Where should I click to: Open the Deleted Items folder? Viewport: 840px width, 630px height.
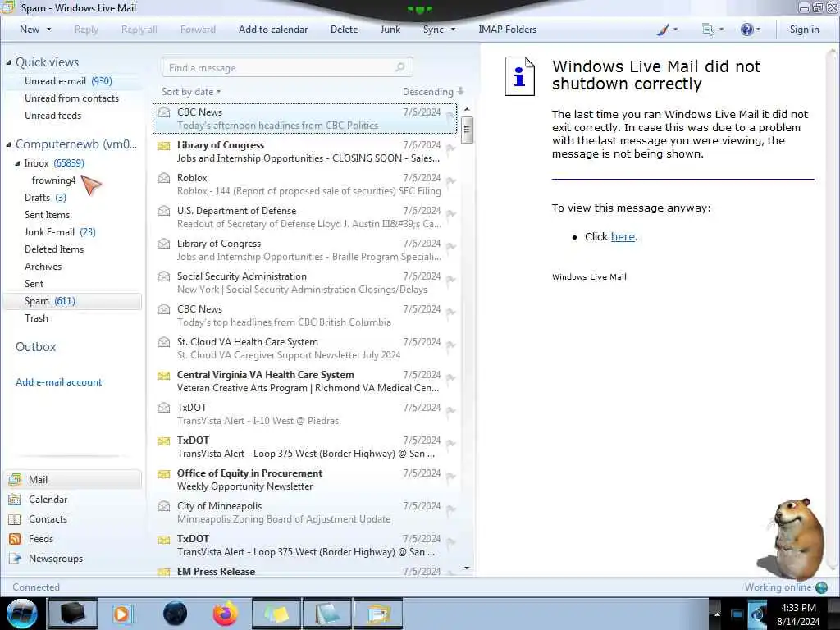(x=54, y=249)
